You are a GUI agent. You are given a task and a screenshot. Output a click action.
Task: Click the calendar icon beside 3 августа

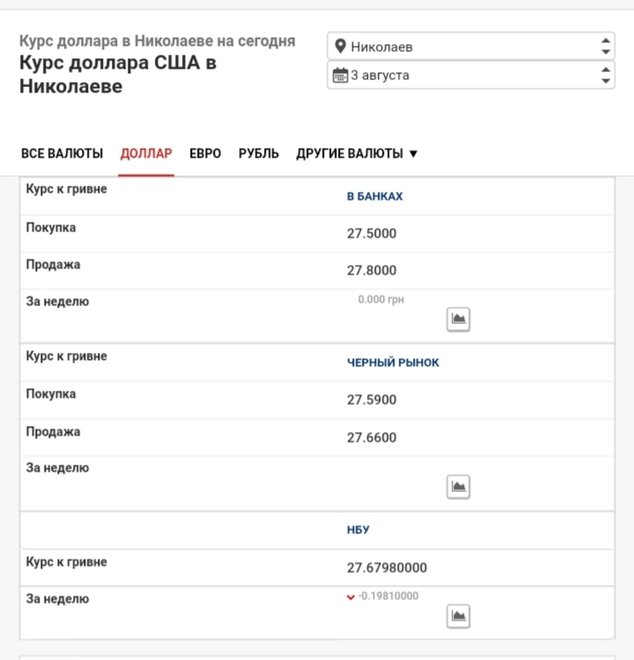[x=340, y=75]
